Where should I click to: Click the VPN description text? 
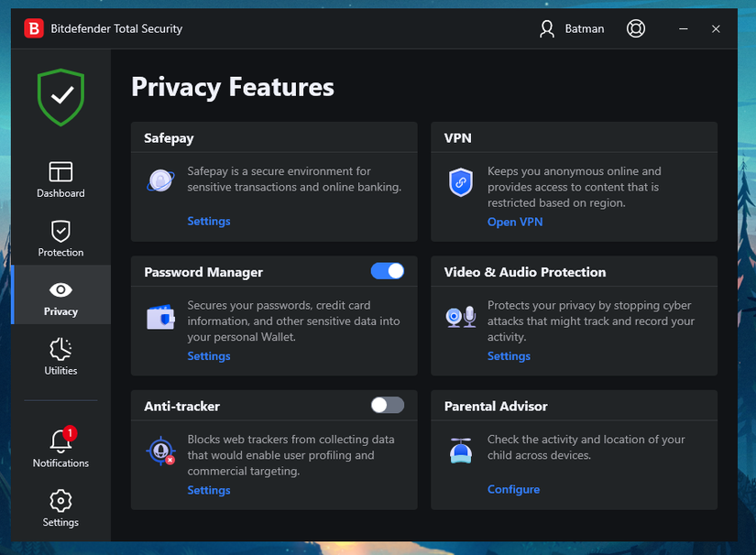[575, 187]
